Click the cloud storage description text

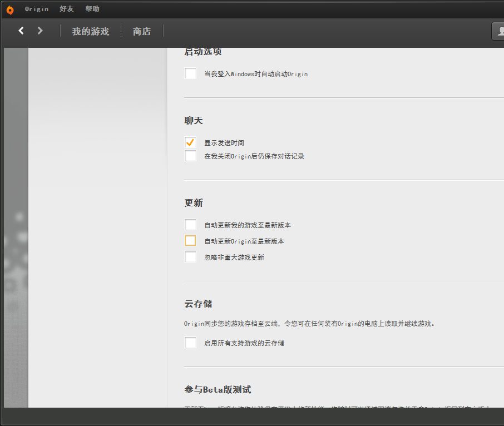(309, 324)
